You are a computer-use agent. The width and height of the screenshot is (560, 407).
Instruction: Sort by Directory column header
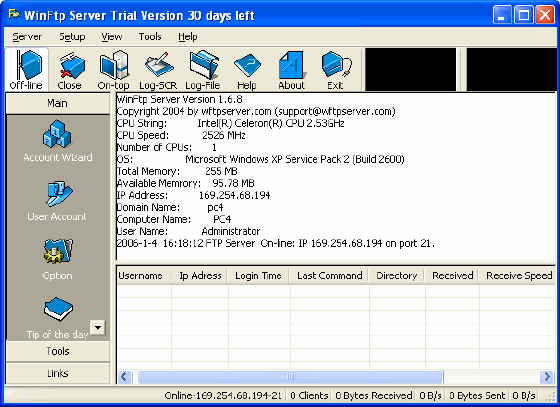pos(397,276)
